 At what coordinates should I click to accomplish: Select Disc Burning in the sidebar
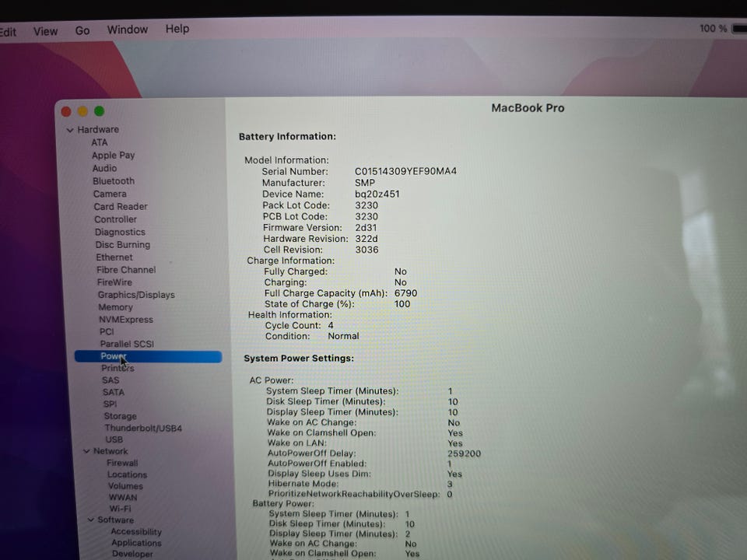[x=123, y=245]
